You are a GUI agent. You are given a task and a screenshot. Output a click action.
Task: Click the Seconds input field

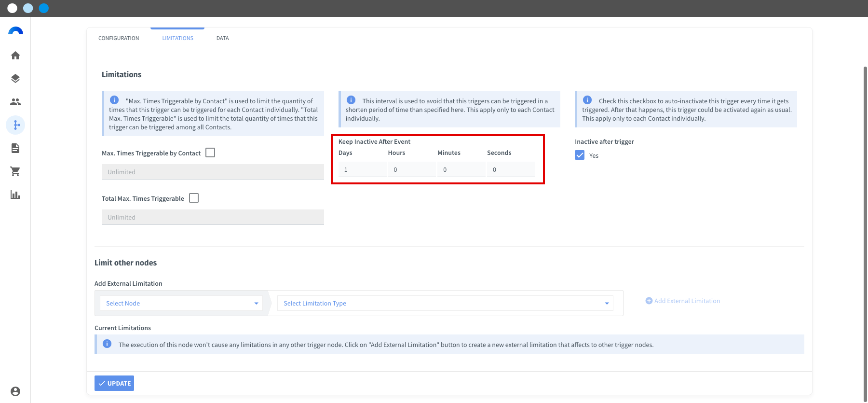tap(511, 169)
